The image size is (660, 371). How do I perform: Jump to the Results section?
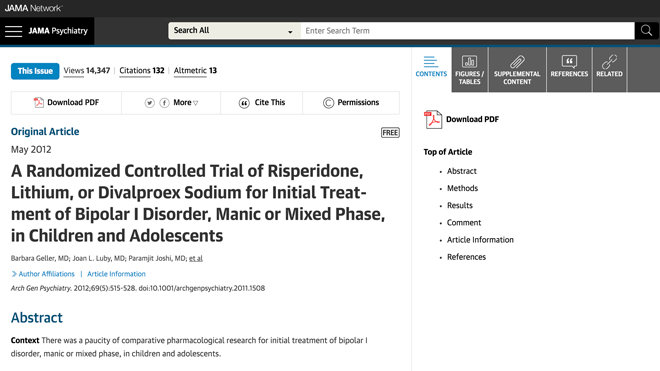(460, 206)
